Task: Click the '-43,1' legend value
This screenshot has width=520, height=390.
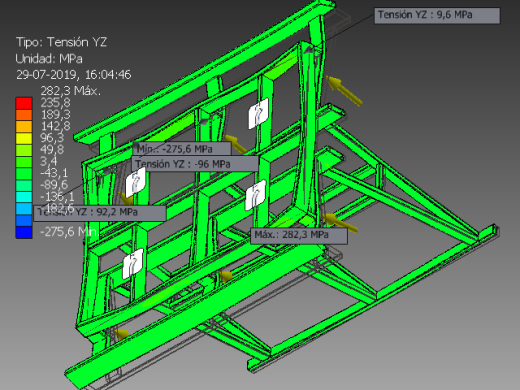Action: [x=54, y=173]
